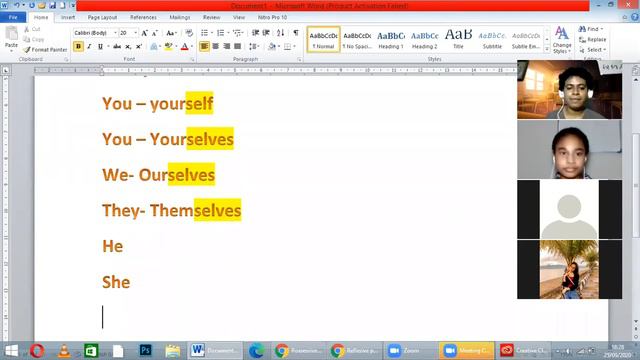
Task: Switch to the Insert tab
Action: 68,17
